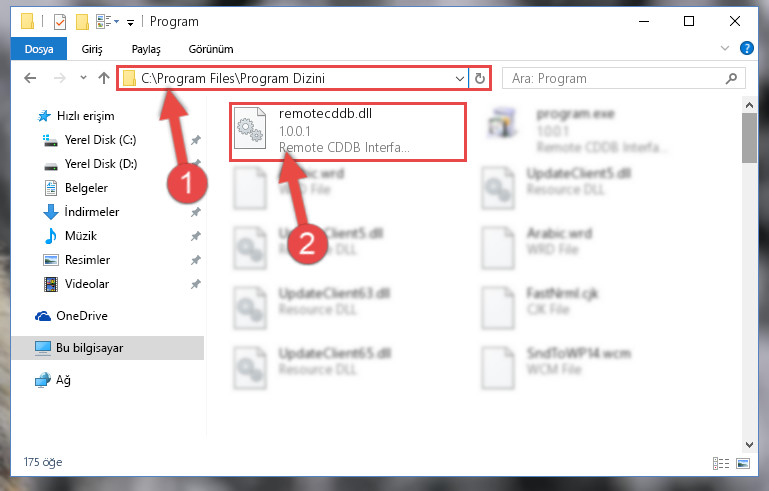Open the Dosya tab
Viewport: 769px width, 491px height.
[39, 49]
